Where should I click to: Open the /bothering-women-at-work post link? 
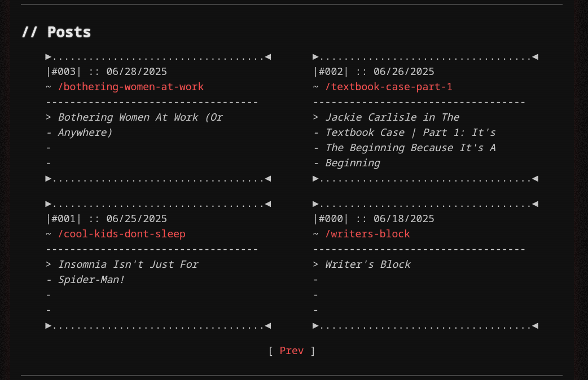[130, 87]
